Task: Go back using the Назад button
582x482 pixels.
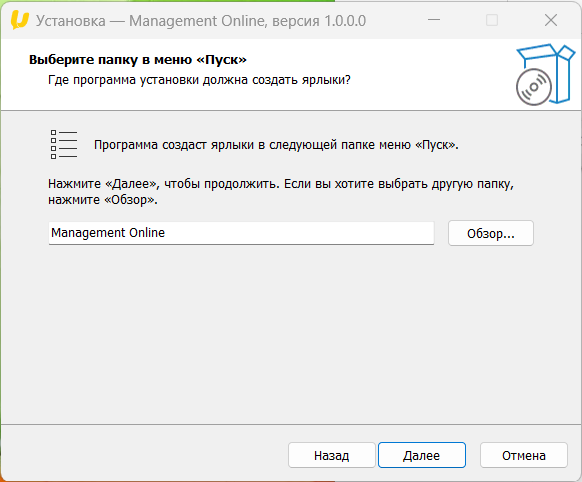Action: click(x=331, y=455)
